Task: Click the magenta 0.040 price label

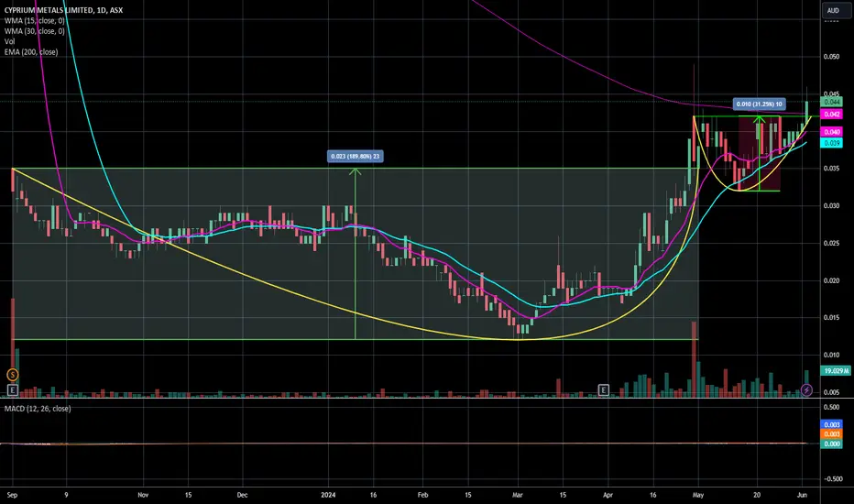Action: 832,132
